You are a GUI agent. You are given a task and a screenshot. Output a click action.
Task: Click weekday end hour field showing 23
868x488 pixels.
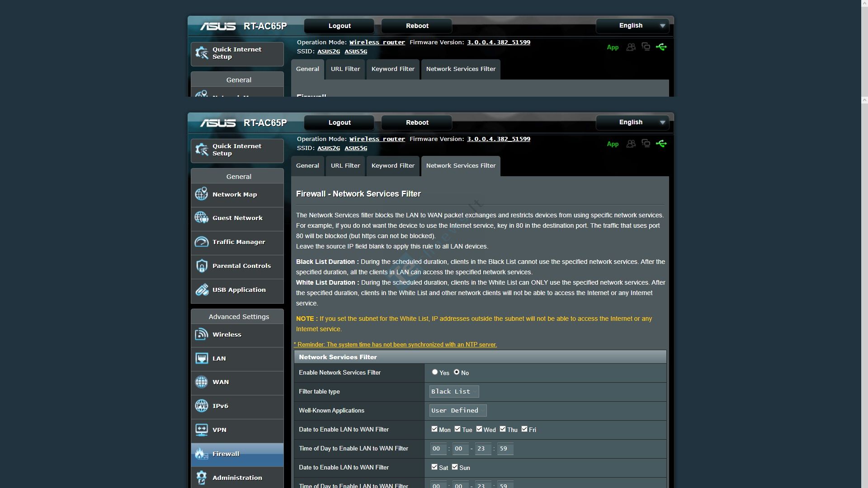click(483, 449)
